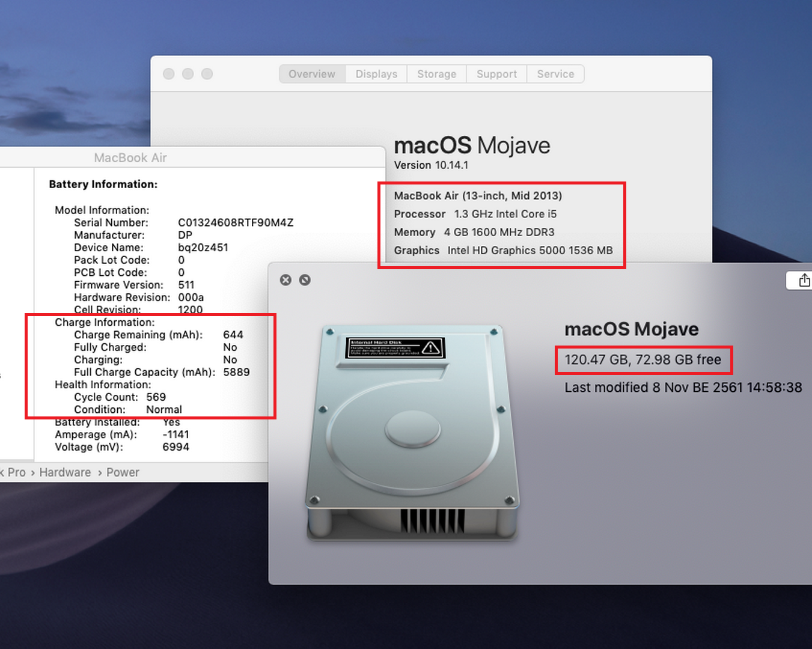Click the Cell Revision value 1200
Screen dimensions: 812x649
[x=191, y=310]
